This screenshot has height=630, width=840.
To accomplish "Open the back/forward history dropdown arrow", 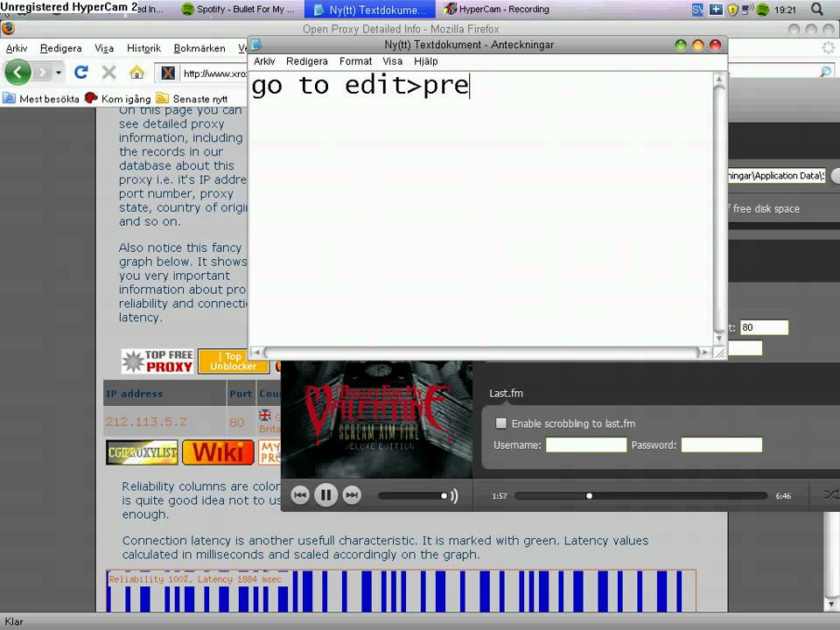I will pyautogui.click(x=59, y=72).
